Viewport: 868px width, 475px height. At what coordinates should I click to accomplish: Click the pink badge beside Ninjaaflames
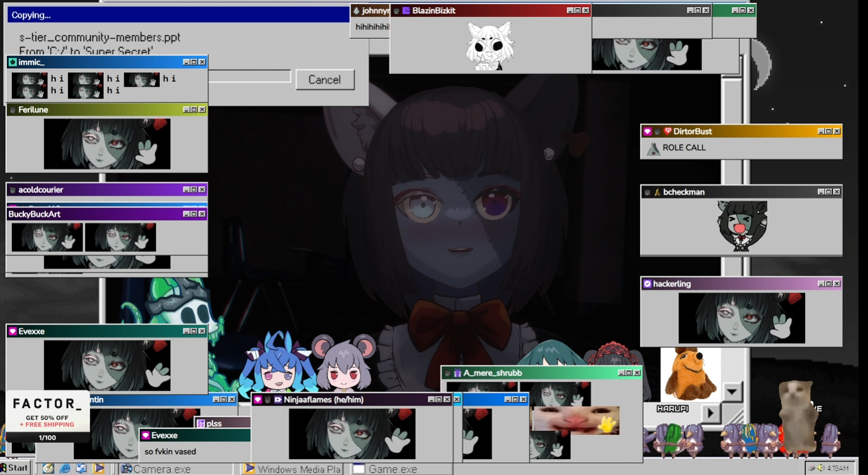257,400
